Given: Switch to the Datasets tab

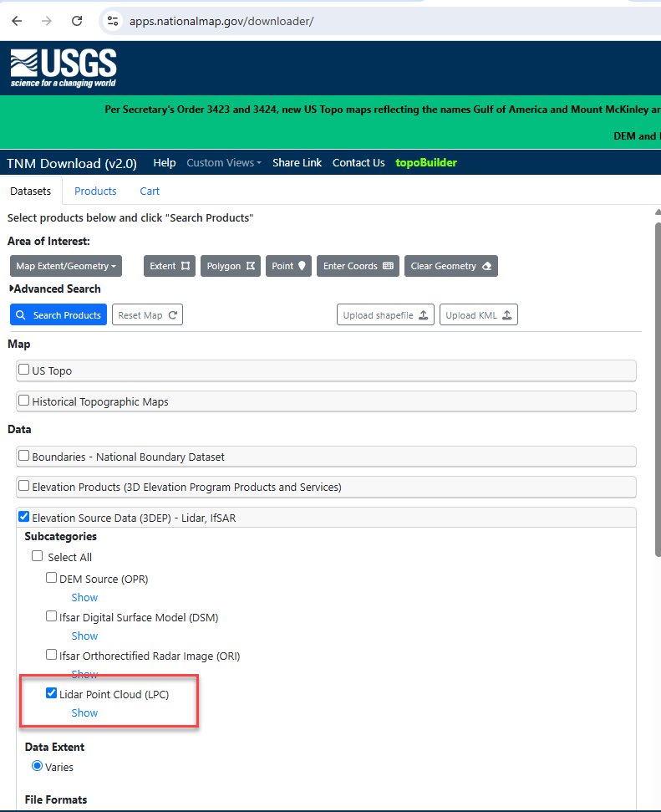Looking at the screenshot, I should pos(31,192).
